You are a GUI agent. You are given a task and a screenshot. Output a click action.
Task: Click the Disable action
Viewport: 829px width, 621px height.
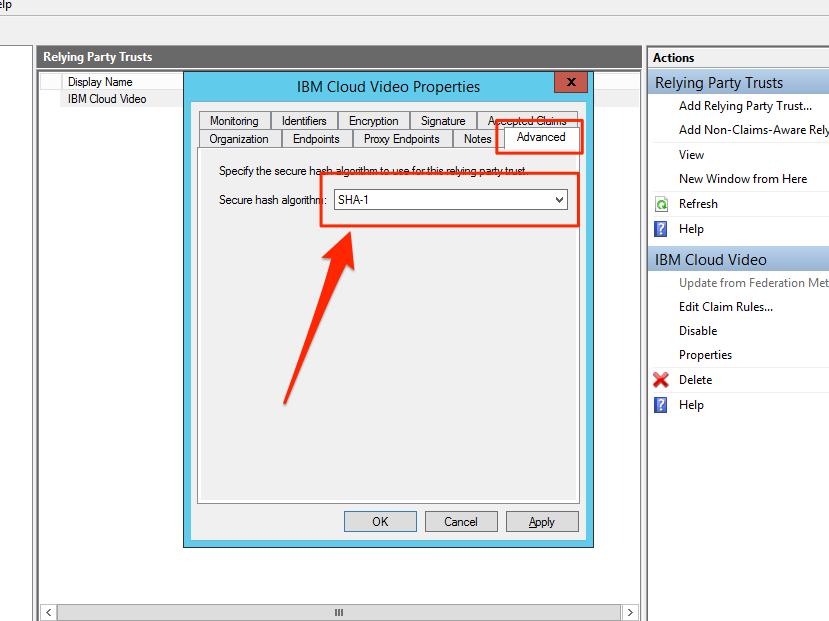(698, 331)
